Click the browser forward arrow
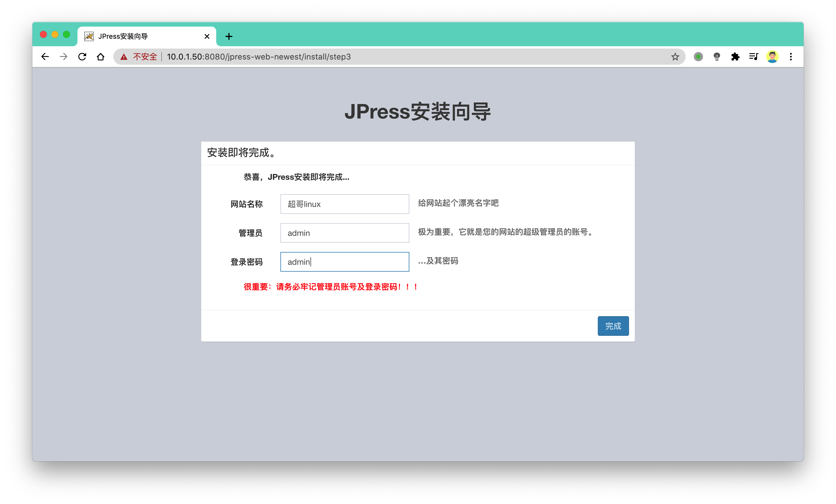Image resolution: width=836 pixels, height=504 pixels. pos(64,57)
